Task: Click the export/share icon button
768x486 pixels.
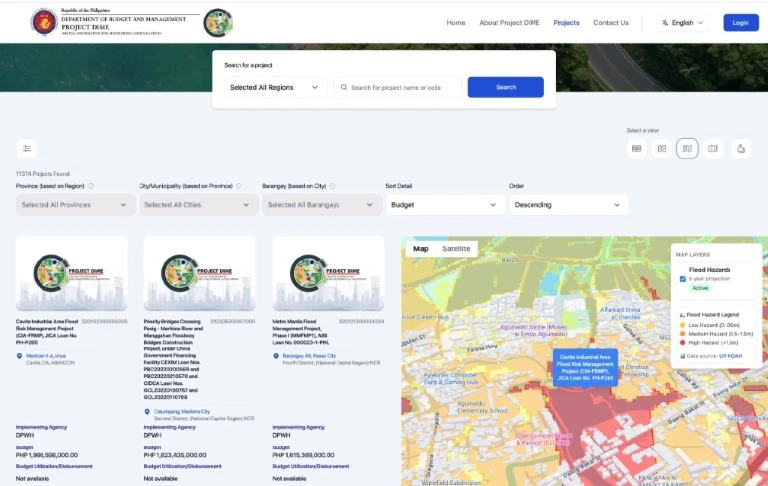Action: pyautogui.click(x=741, y=148)
